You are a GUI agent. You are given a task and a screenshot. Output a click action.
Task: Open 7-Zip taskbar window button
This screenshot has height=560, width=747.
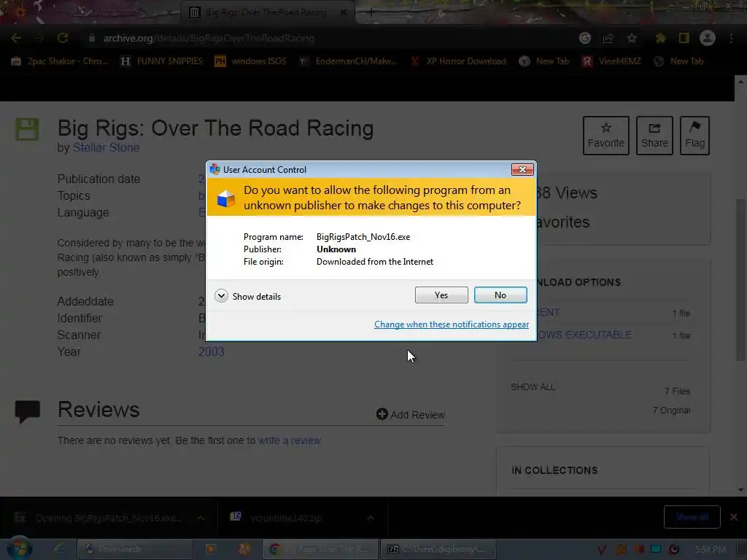click(438, 549)
